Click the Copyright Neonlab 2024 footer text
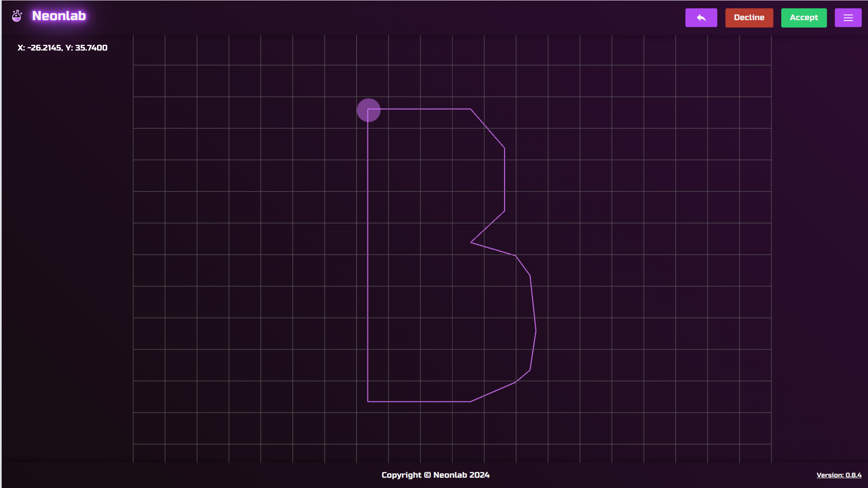Screen dimensions: 868x488 [x=435, y=475]
